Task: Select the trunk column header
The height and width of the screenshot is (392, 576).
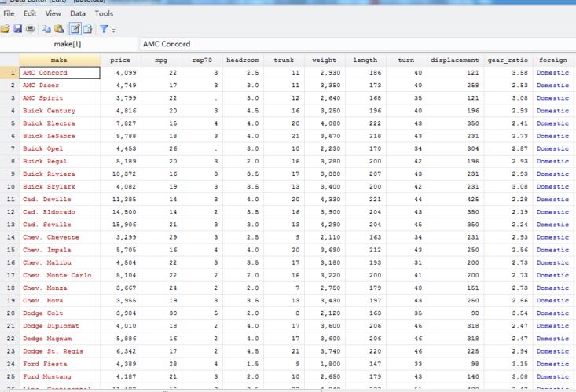Action: pos(284,60)
